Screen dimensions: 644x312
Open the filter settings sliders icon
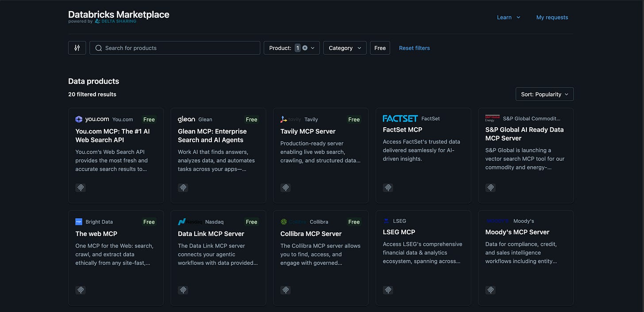point(77,48)
